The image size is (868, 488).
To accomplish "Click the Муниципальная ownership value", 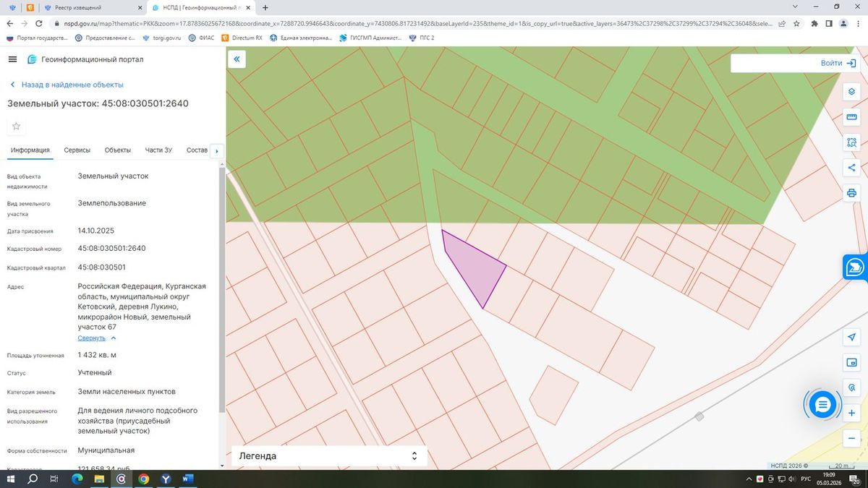I will click(106, 450).
